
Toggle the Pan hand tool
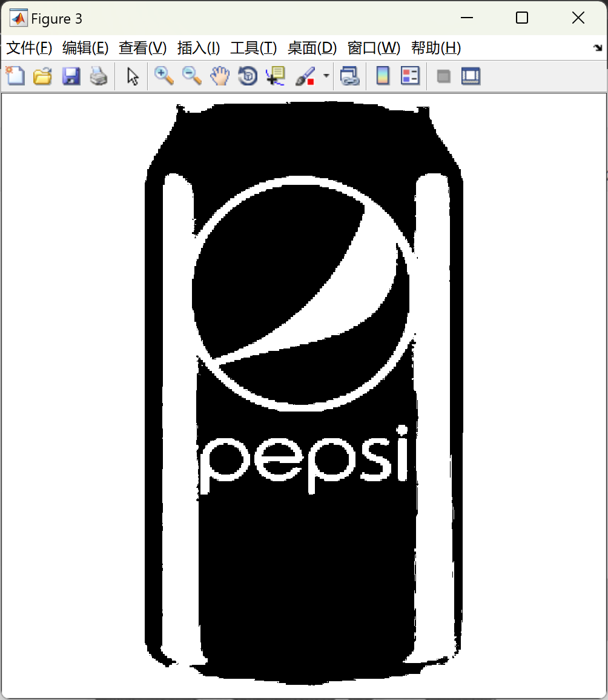coord(220,76)
